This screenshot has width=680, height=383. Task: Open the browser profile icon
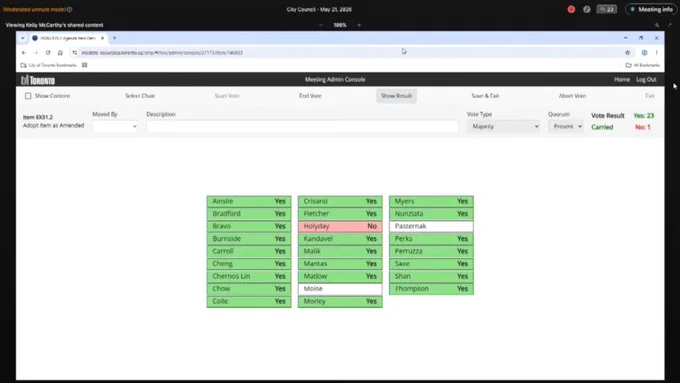click(644, 52)
